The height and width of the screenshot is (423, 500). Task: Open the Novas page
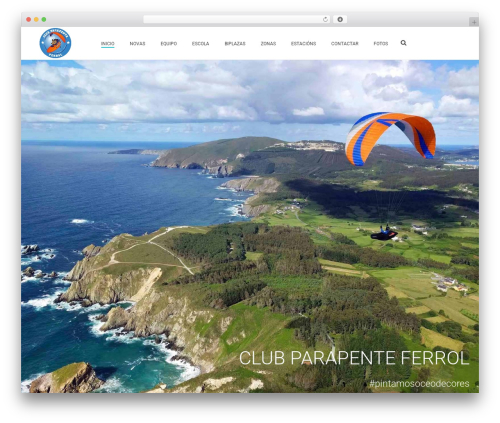[x=137, y=44]
